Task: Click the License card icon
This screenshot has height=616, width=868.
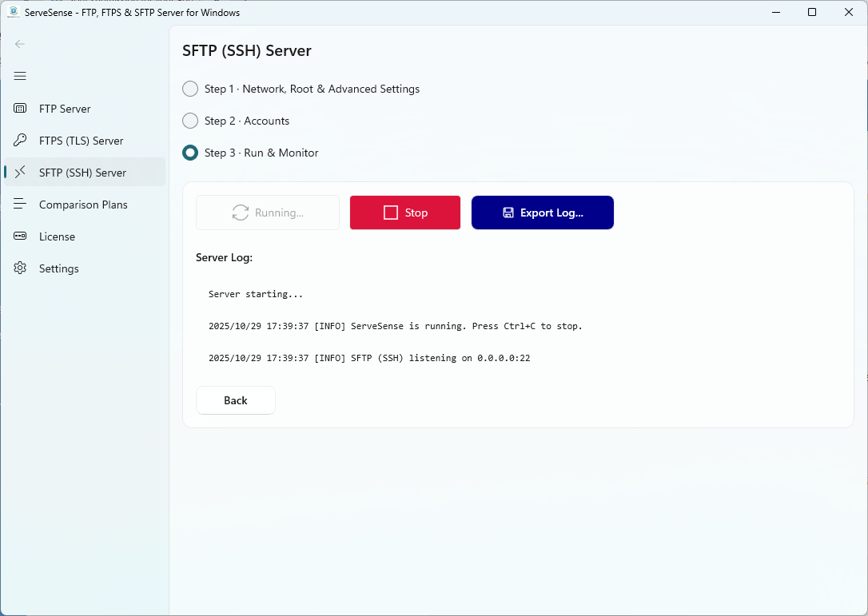Action: (x=20, y=236)
